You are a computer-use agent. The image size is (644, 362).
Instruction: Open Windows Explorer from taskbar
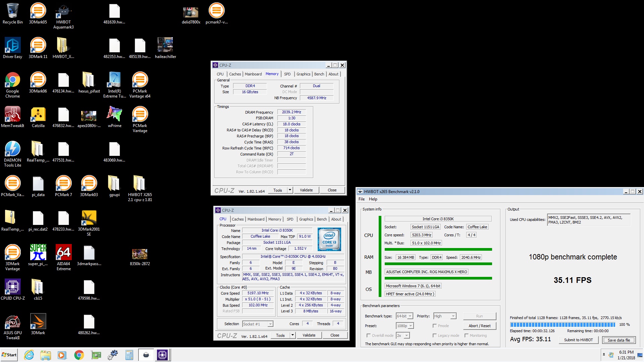[46, 355]
